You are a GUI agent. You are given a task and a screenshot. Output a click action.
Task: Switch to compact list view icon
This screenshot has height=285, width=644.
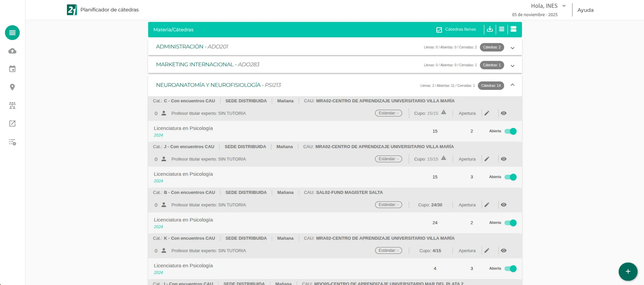(x=501, y=29)
